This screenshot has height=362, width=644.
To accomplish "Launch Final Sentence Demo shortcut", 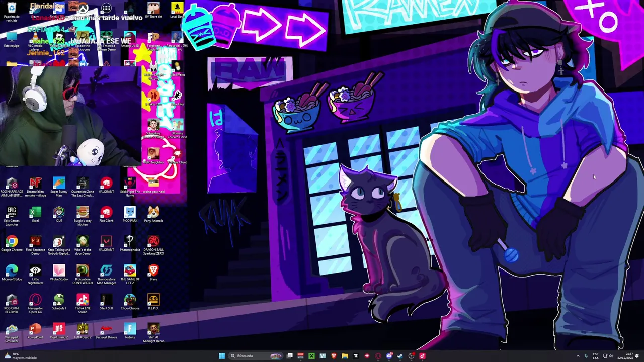I will (x=35, y=245).
